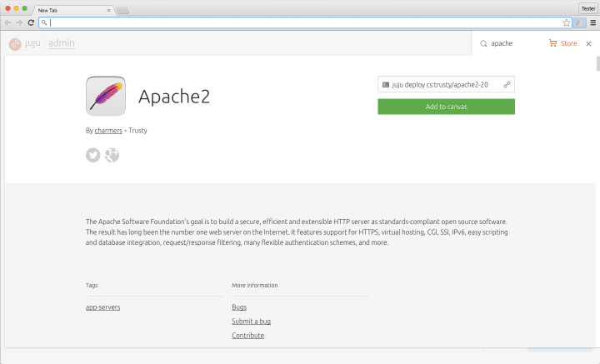The image size is (600, 364).
Task: Open the Bugs link
Action: click(239, 307)
